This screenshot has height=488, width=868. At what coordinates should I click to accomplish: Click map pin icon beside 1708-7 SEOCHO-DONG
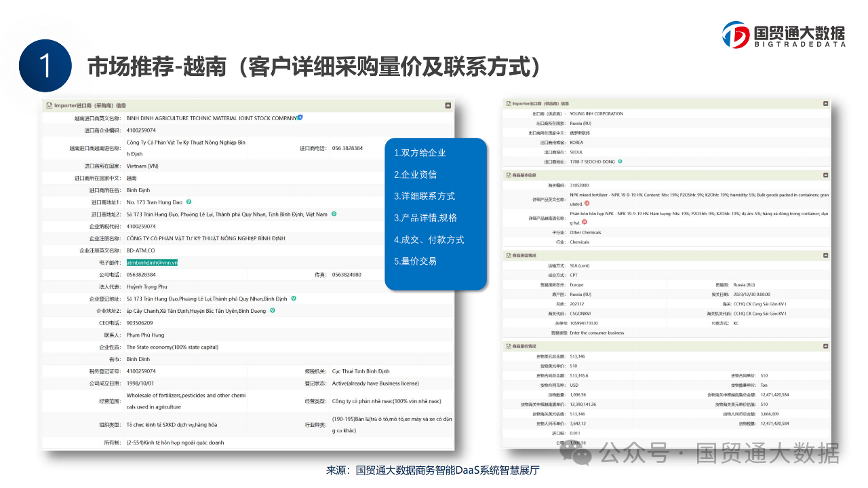click(620, 162)
